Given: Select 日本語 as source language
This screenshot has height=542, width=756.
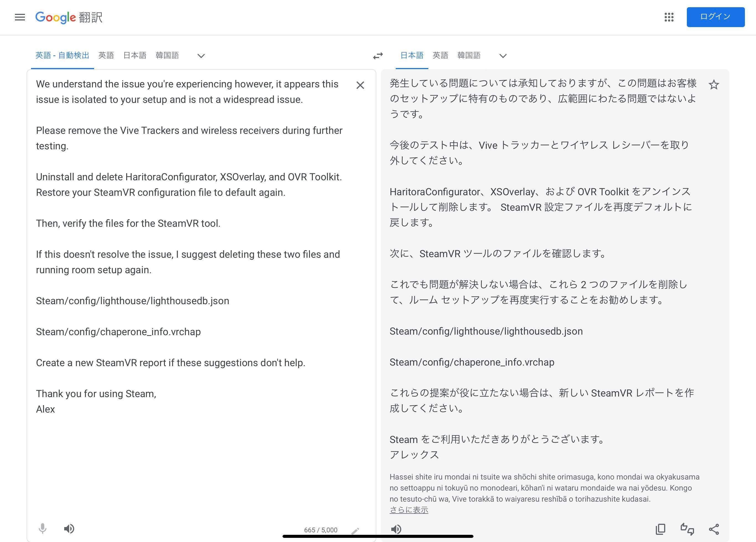Looking at the screenshot, I should point(135,55).
